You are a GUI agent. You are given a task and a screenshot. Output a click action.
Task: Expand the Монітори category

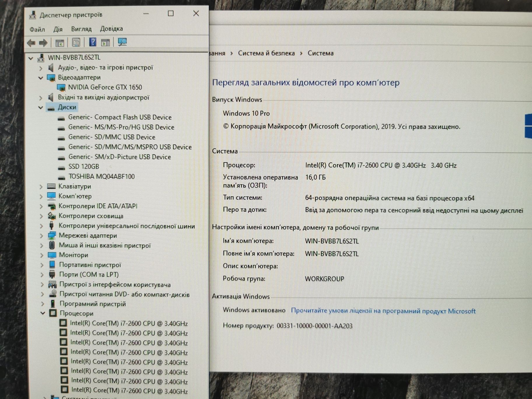[x=42, y=256]
